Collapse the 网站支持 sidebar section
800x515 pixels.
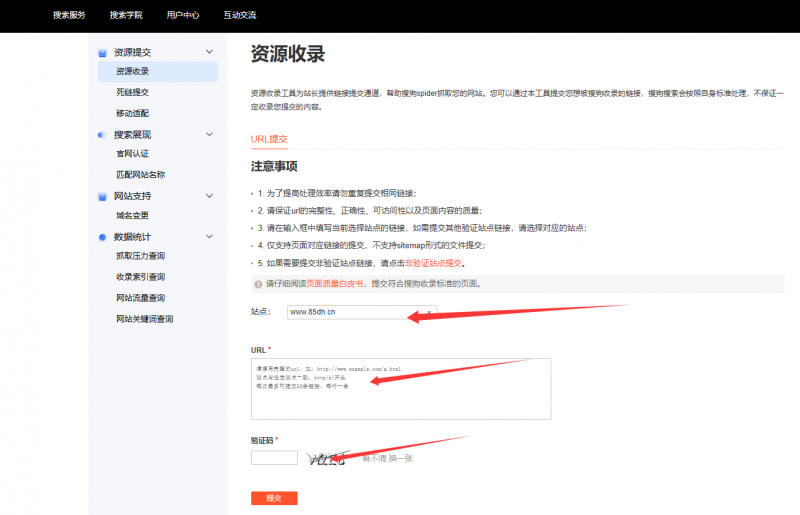[209, 196]
